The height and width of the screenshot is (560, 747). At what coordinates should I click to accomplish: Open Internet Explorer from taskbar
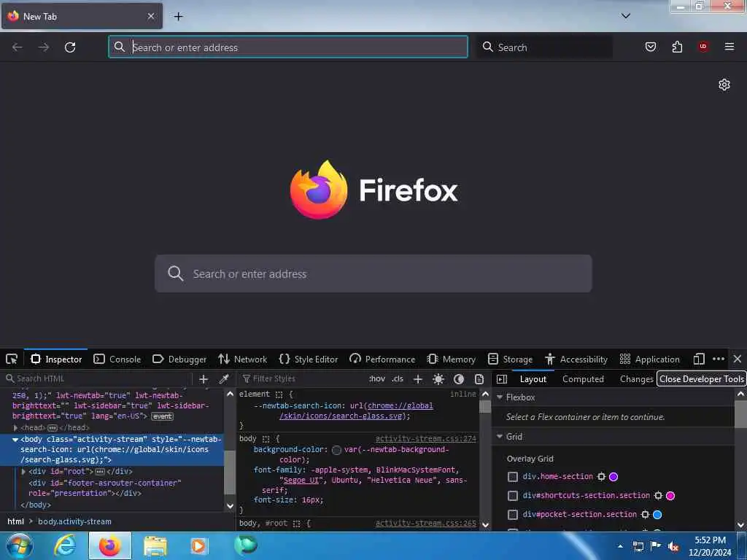[65, 545]
